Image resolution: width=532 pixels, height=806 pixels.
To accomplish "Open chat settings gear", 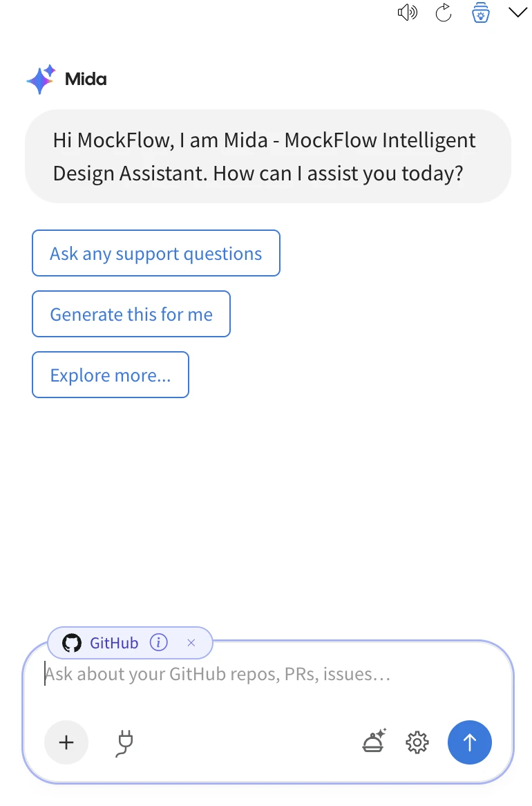I will coord(417,742).
